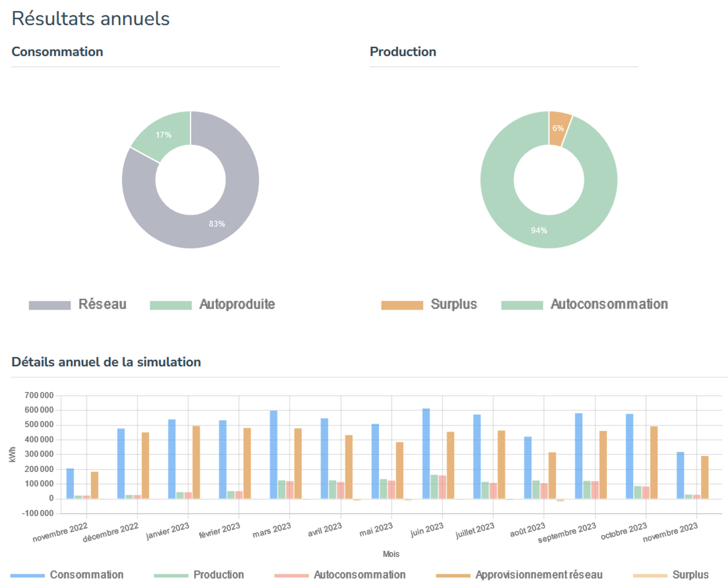The image size is (728, 586).
Task: Click the "Consommation" section heading
Action: 57,52
